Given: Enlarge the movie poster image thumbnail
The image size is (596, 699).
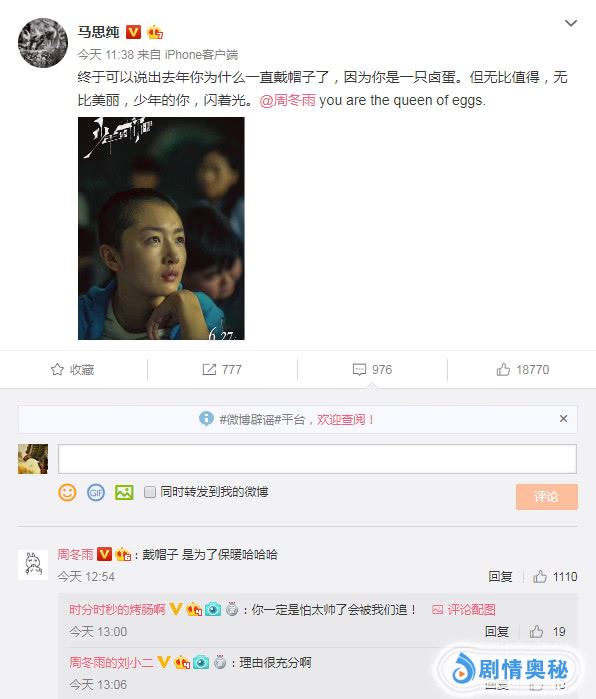Looking at the screenshot, I should 161,228.
